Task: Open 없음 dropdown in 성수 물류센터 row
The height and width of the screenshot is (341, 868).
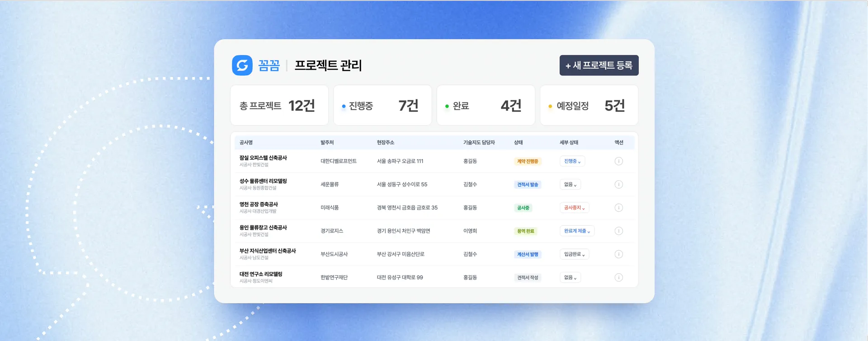Action: (x=570, y=184)
